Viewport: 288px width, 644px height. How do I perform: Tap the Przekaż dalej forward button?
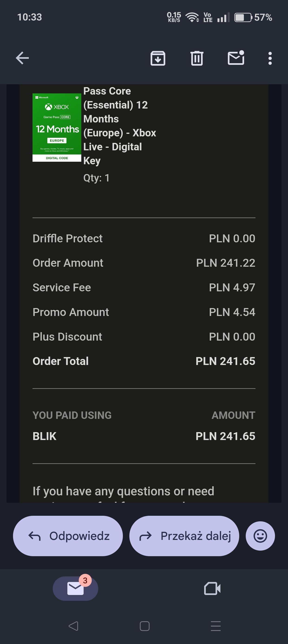coord(184,536)
